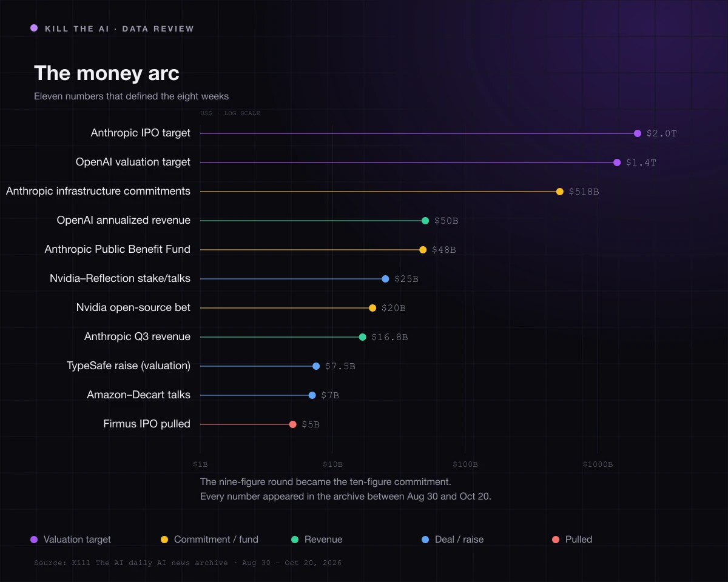Click the "The money arc" chart title
Image resolution: width=728 pixels, height=582 pixels.
coord(107,73)
